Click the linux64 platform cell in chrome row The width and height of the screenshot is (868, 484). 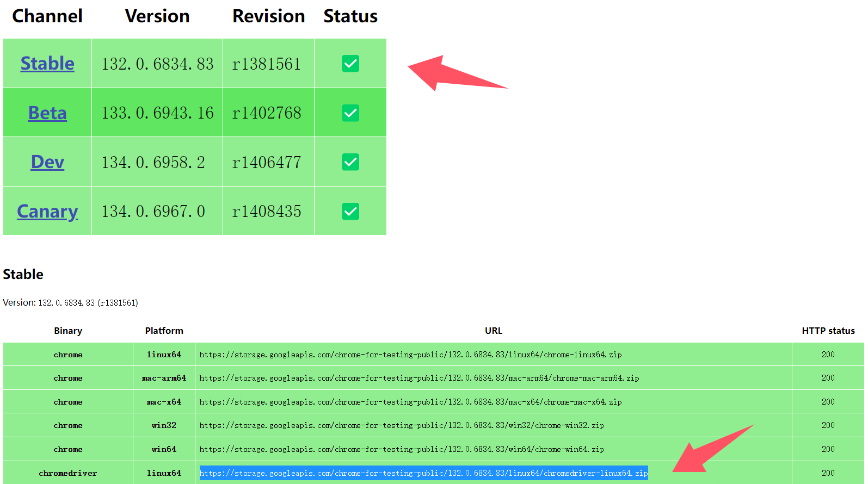(x=164, y=355)
